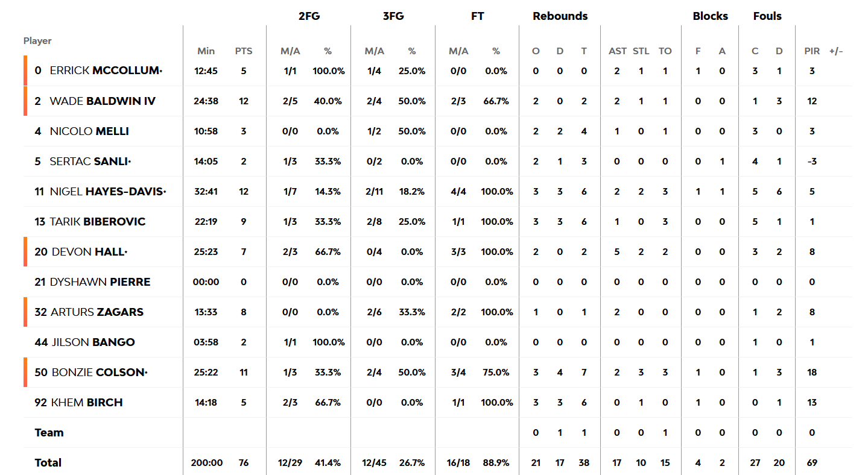Open Devon Hall's profile link
The width and height of the screenshot is (868, 475).
coord(88,251)
